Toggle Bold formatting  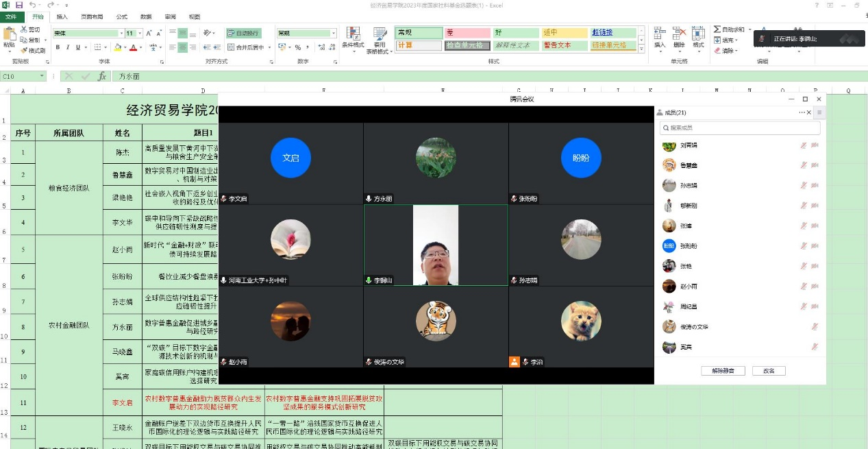[58, 47]
